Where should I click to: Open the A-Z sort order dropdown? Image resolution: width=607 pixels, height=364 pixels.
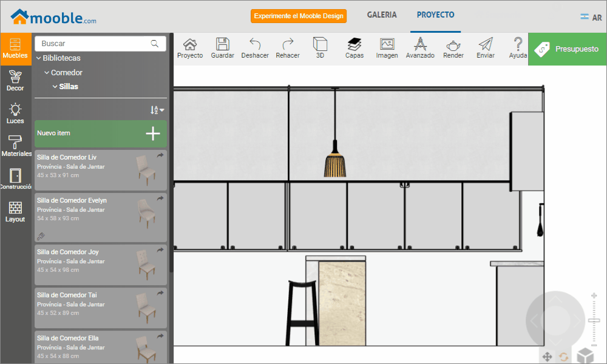[157, 110]
